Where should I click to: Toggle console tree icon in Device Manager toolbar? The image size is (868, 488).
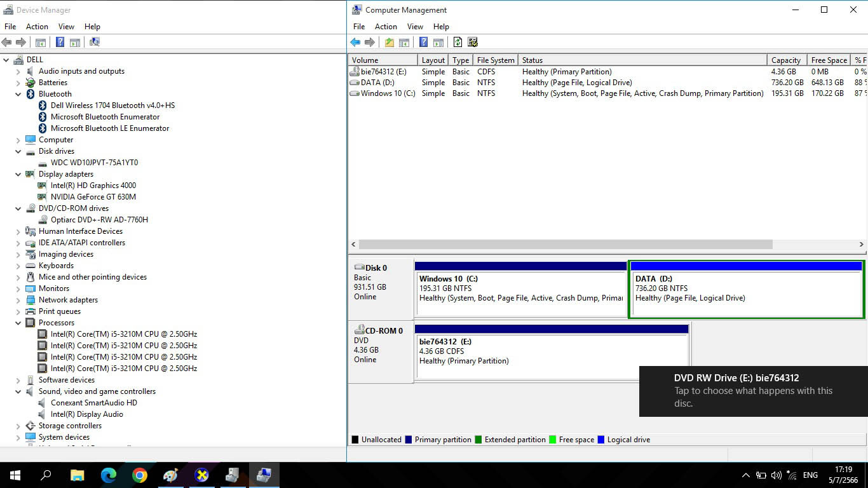[x=41, y=42]
